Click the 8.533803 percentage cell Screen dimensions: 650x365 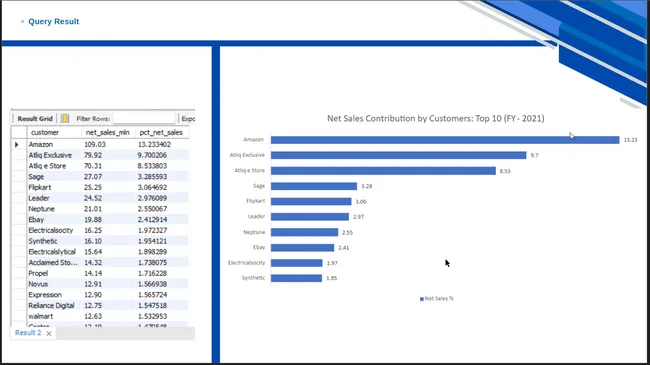[x=153, y=166]
